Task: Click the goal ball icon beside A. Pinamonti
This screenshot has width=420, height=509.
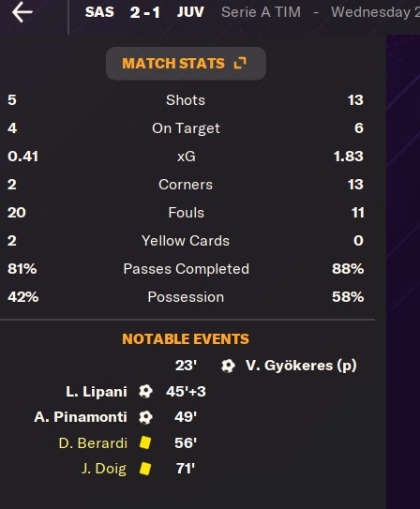Action: [145, 417]
